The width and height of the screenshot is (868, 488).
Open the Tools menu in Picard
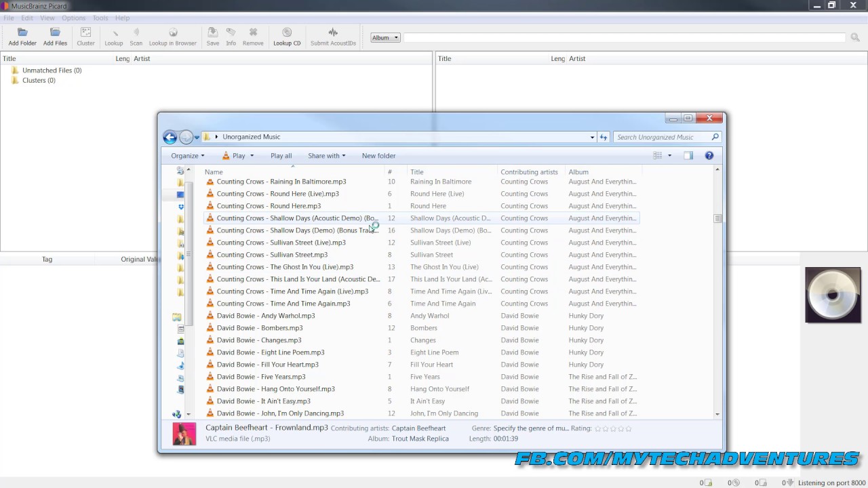(100, 18)
